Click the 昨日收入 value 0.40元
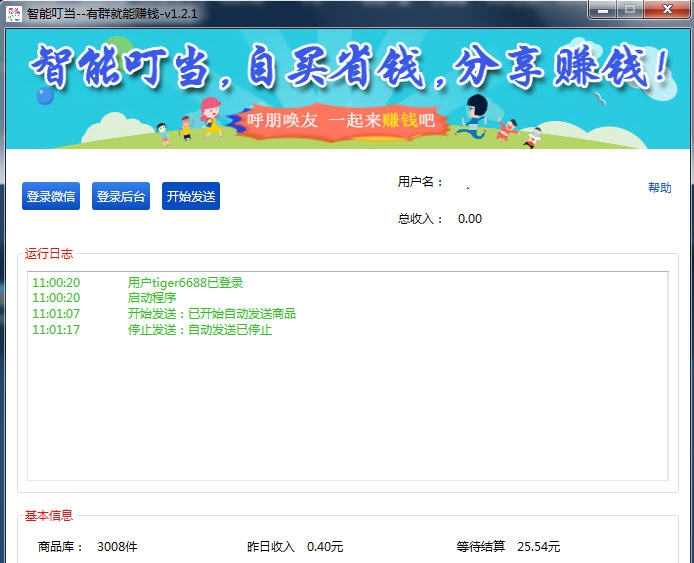The image size is (694, 563). [325, 547]
